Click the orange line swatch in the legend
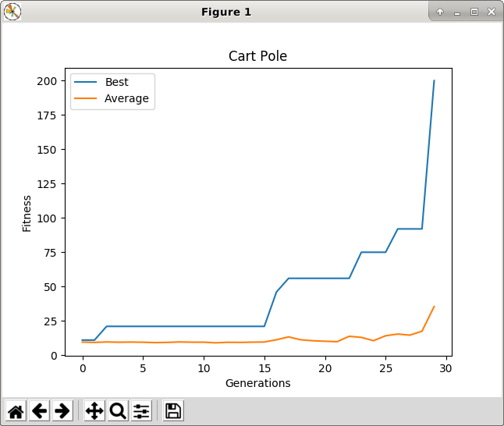 (x=86, y=98)
